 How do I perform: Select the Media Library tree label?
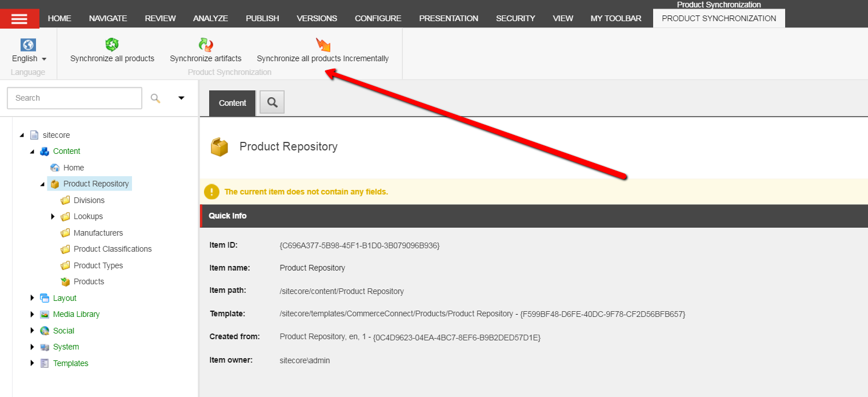tap(76, 314)
